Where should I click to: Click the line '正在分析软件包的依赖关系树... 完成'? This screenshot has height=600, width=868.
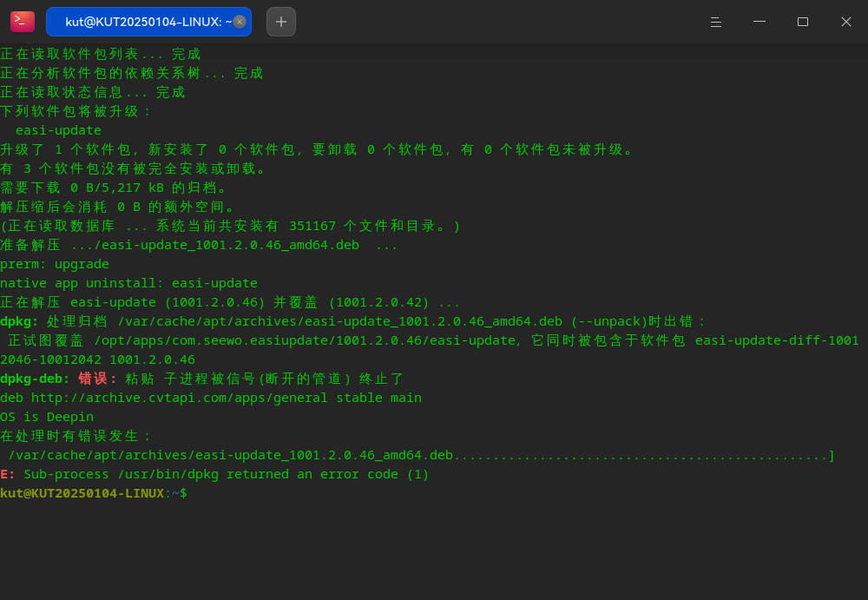point(132,73)
